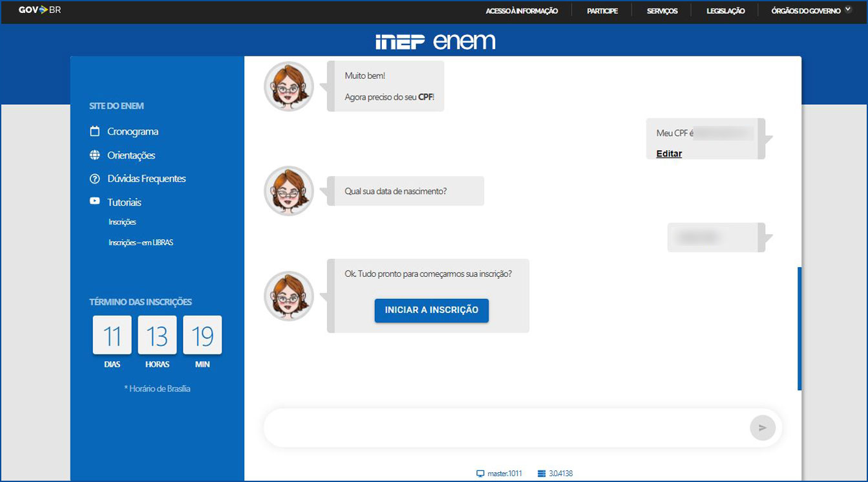Focus the chat message input field
Screen dimensions: 868x482
[504, 428]
